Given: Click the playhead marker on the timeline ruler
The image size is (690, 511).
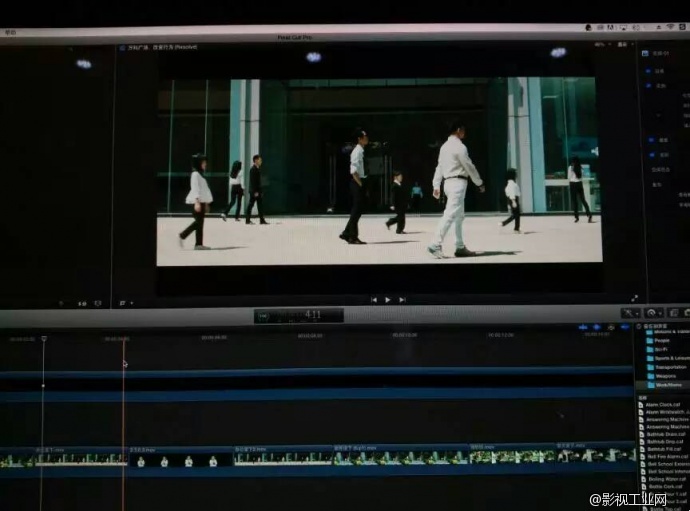Looking at the screenshot, I should coord(43,340).
